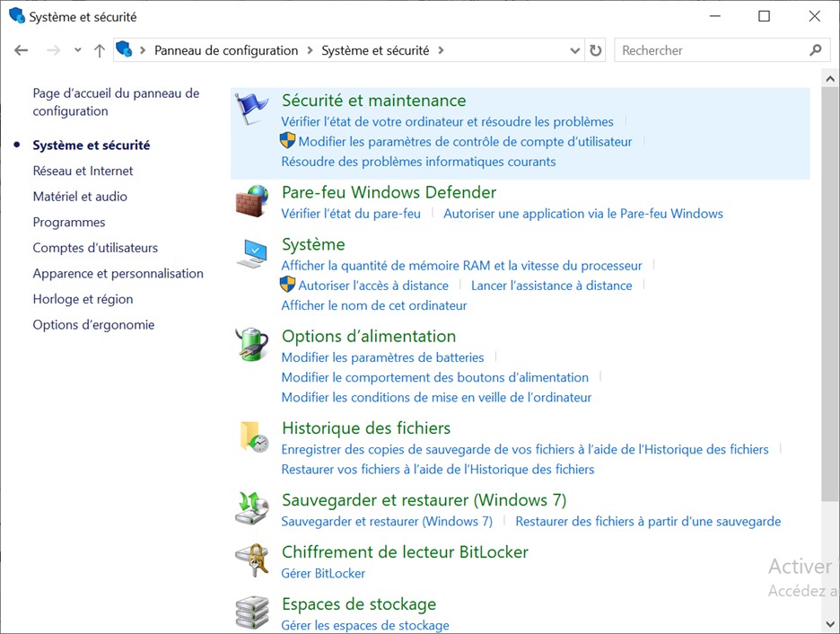Go to Réseau et Internet category
The image size is (840, 634).
click(83, 171)
